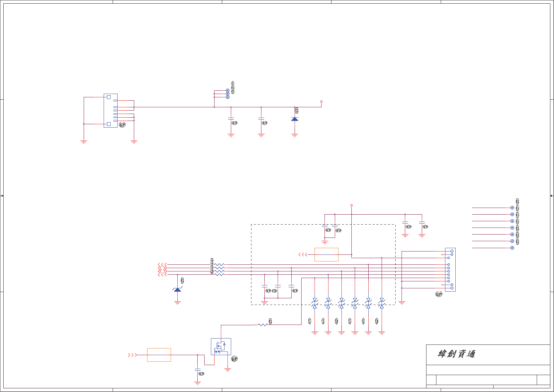554x392 pixels.
Task: Select the solid diode on the top power rail
Action: pos(295,119)
